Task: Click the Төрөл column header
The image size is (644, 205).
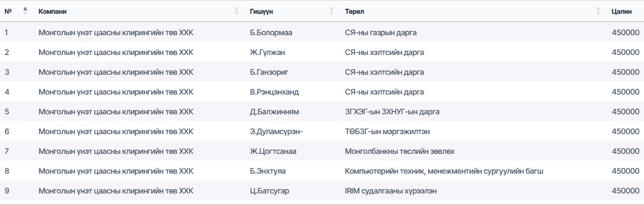Action: click(354, 12)
